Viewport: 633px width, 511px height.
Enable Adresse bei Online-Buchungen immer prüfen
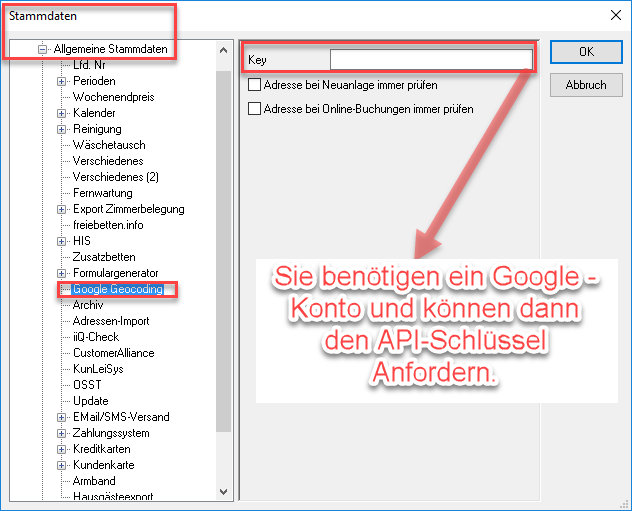(x=254, y=109)
